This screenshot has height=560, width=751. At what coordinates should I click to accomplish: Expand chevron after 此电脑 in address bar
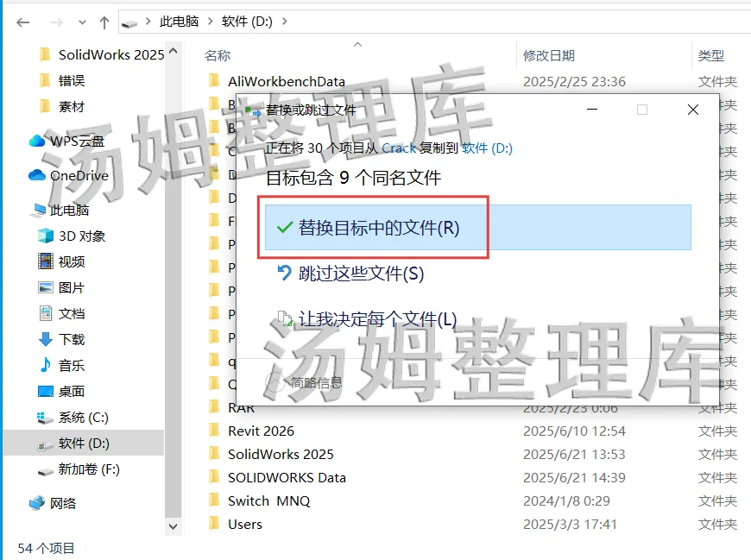211,22
